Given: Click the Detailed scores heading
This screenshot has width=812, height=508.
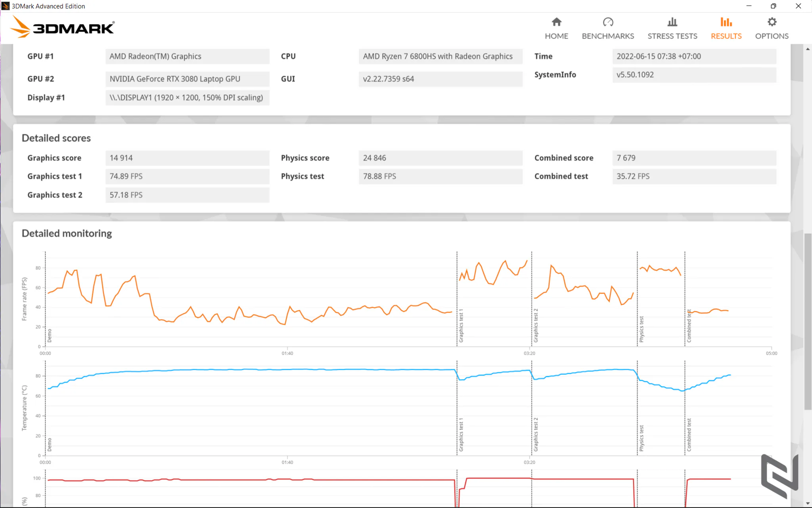Looking at the screenshot, I should (x=56, y=138).
